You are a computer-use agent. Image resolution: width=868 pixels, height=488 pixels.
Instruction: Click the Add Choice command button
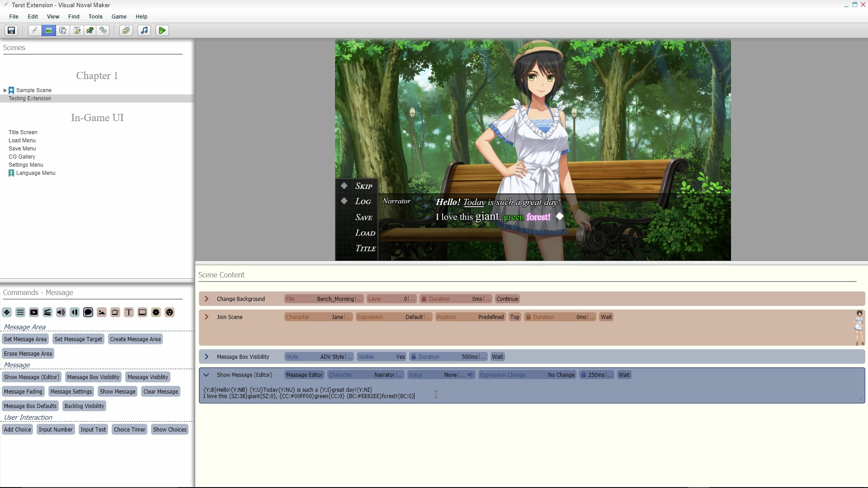[18, 429]
